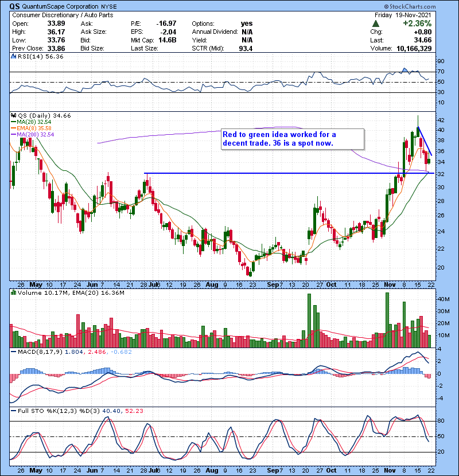Screen dimensions: 459x476
Task: Click Nov on the price chart date axis
Action: pyautogui.click(x=390, y=285)
